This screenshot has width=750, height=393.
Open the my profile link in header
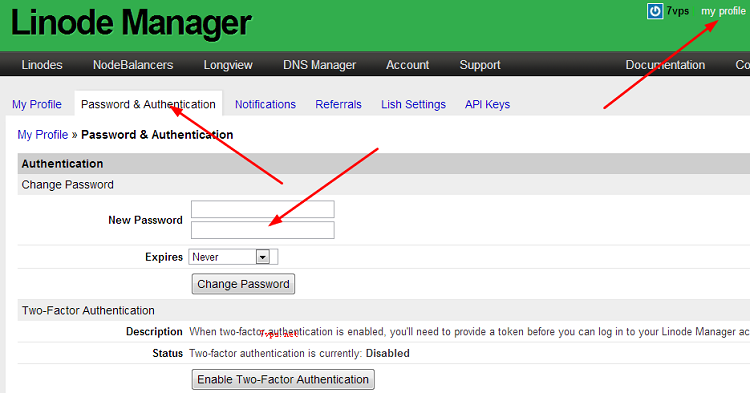(723, 11)
